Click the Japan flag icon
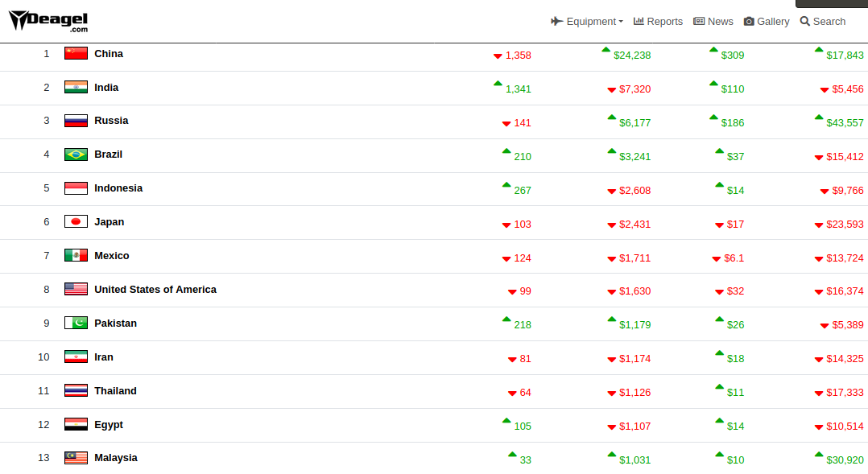Screen dimensions: 868x474 [76, 222]
